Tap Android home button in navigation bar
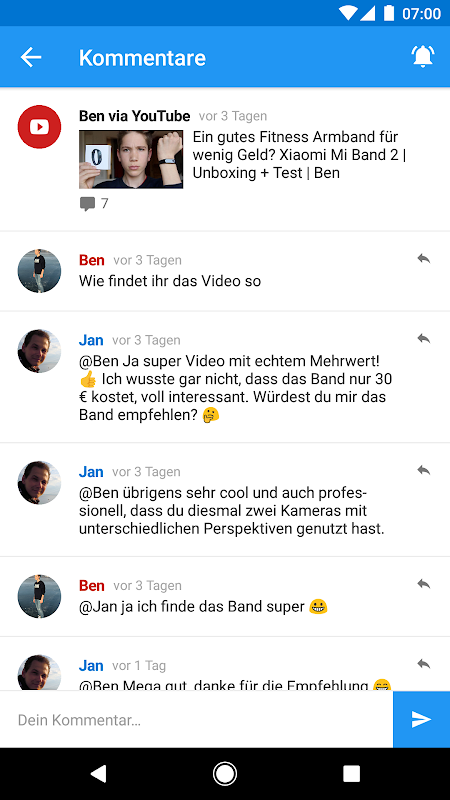 click(224, 773)
